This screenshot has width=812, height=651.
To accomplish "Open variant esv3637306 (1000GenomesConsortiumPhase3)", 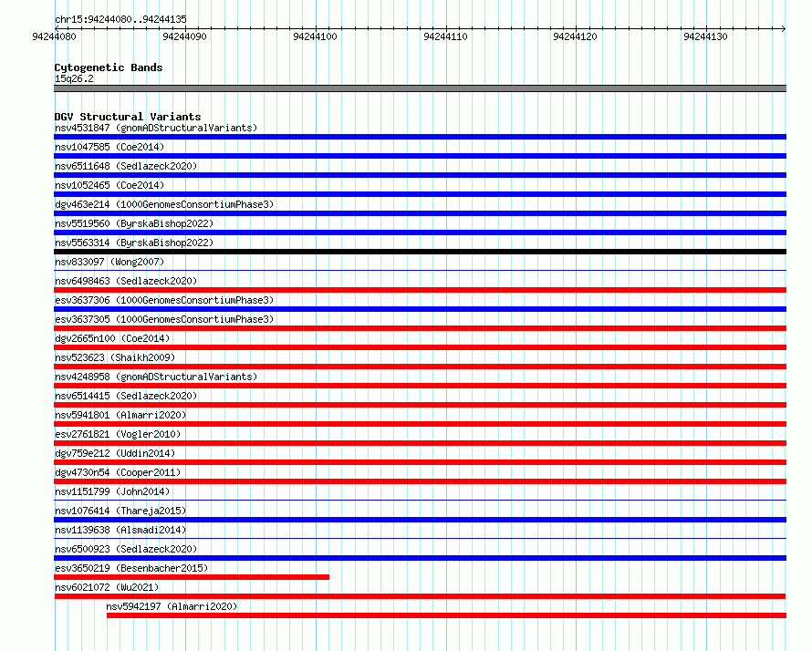I will [164, 300].
